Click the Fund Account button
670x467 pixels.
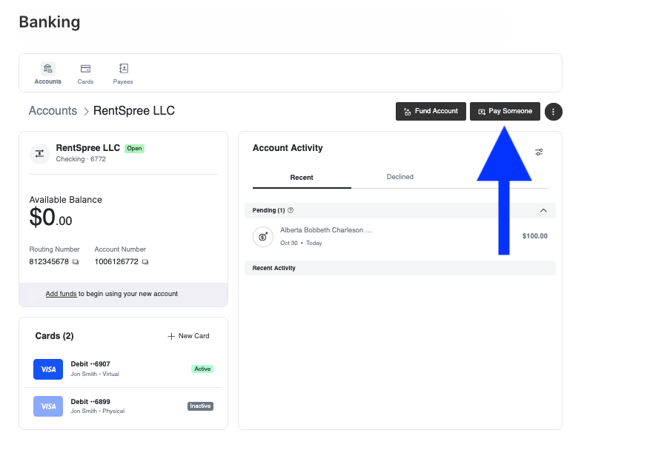coord(431,111)
